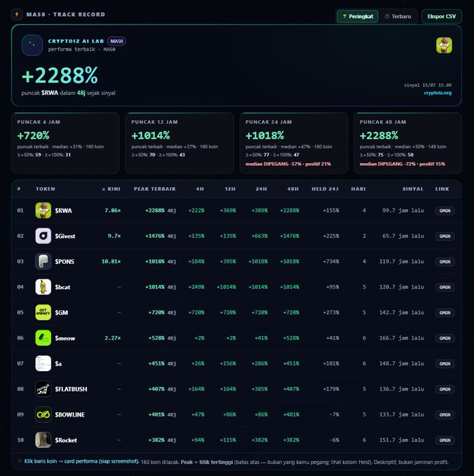Click the 12H column header
This screenshot has height=476, width=474.
[230, 189]
